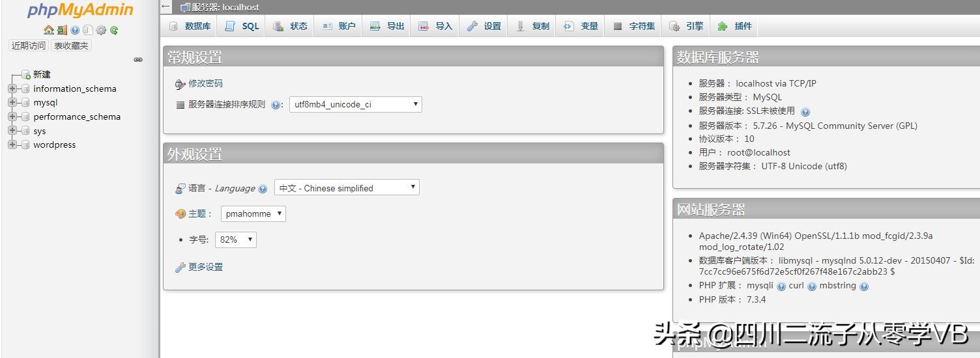Open the 82% font size dropdown

[236, 240]
